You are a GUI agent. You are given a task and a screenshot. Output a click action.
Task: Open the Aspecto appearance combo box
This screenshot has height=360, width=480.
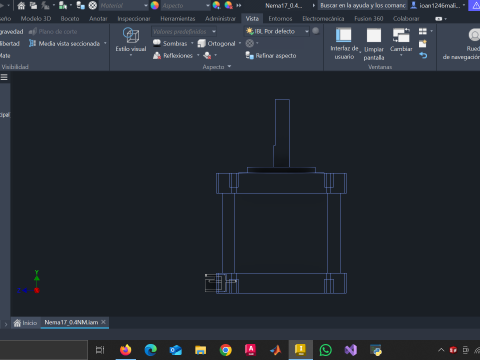[186, 5]
